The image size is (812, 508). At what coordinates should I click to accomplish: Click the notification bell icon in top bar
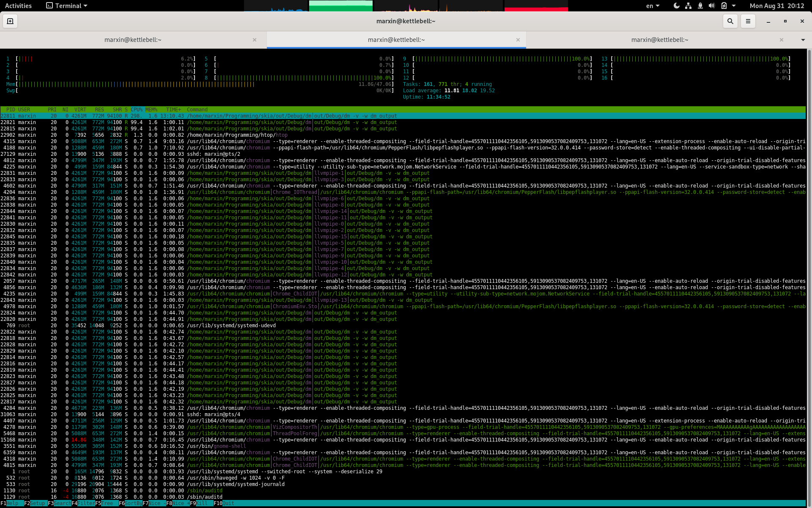[700, 6]
